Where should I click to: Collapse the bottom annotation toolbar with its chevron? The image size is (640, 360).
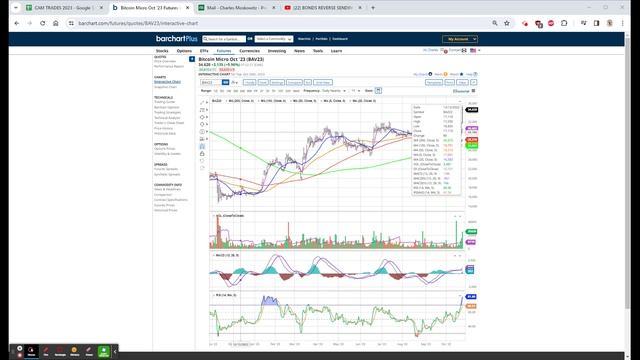coord(115,351)
